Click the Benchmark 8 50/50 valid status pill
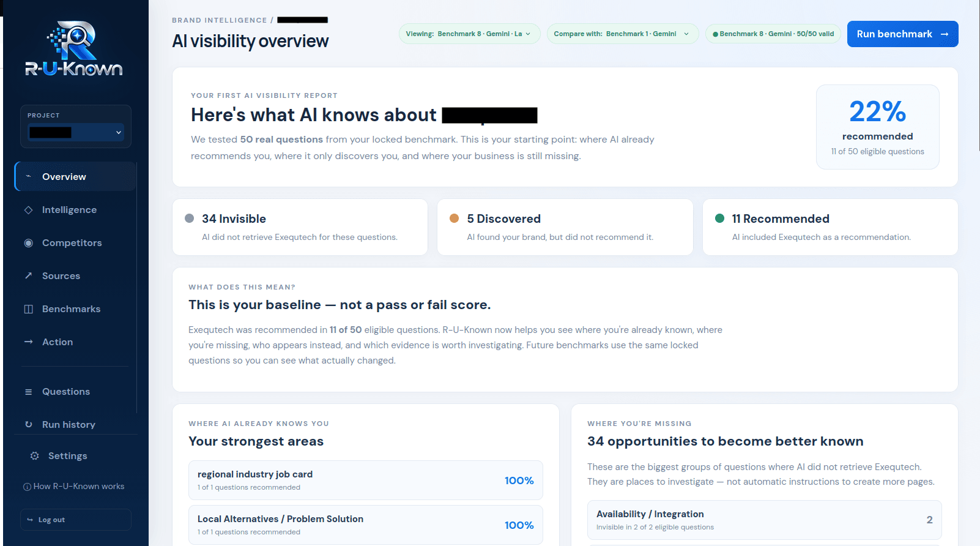 pos(773,34)
